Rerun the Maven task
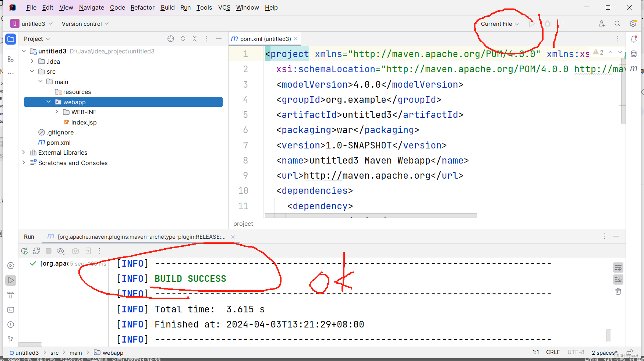Viewport: 644px width, 361px height. click(x=24, y=251)
